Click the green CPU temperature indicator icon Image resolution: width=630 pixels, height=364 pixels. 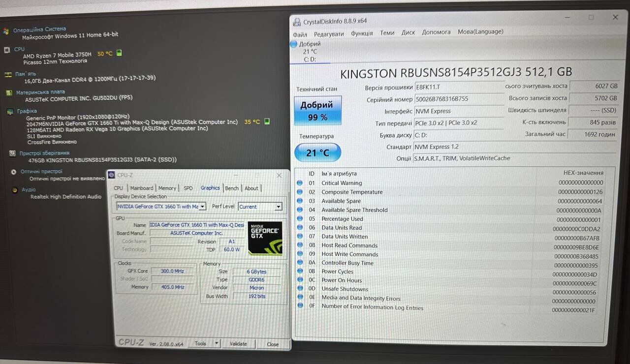[x=119, y=53]
